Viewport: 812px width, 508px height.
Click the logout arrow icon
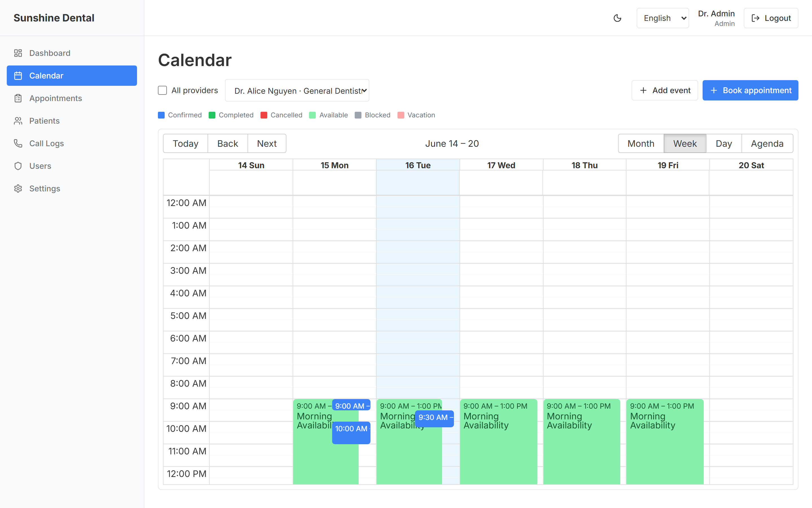(756, 18)
